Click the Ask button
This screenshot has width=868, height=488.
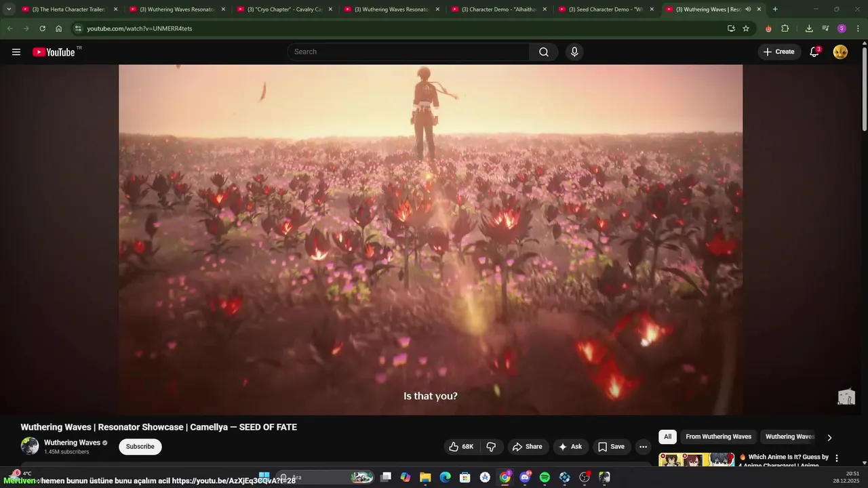click(x=570, y=447)
